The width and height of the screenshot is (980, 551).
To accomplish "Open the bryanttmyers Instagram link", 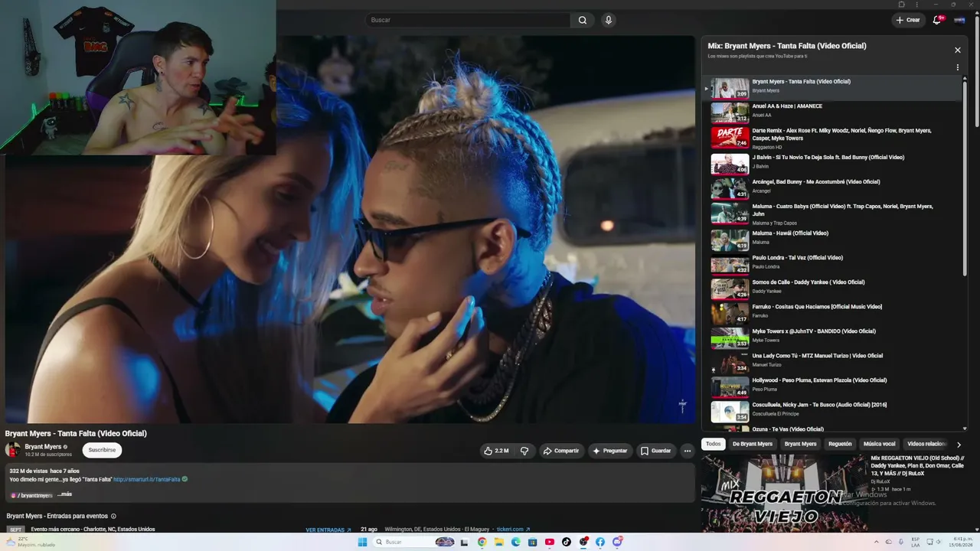I will [31, 495].
